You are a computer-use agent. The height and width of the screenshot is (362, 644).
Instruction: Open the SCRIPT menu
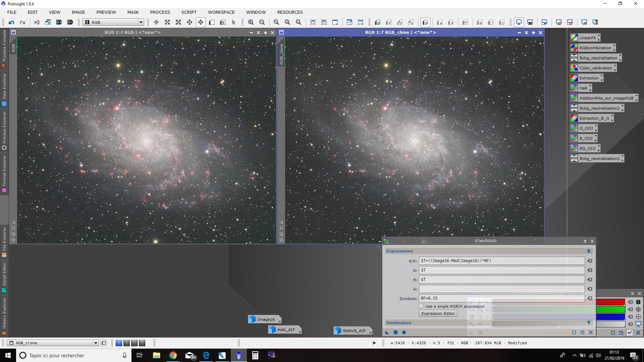tap(189, 12)
